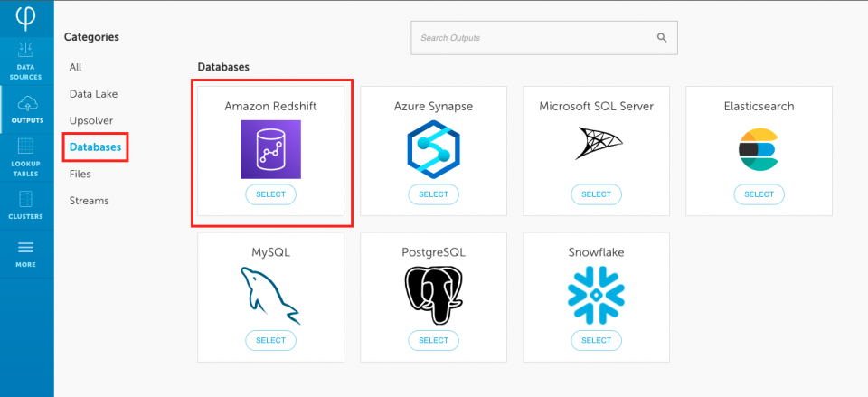Go to Clusters in the sidebar

tap(26, 205)
